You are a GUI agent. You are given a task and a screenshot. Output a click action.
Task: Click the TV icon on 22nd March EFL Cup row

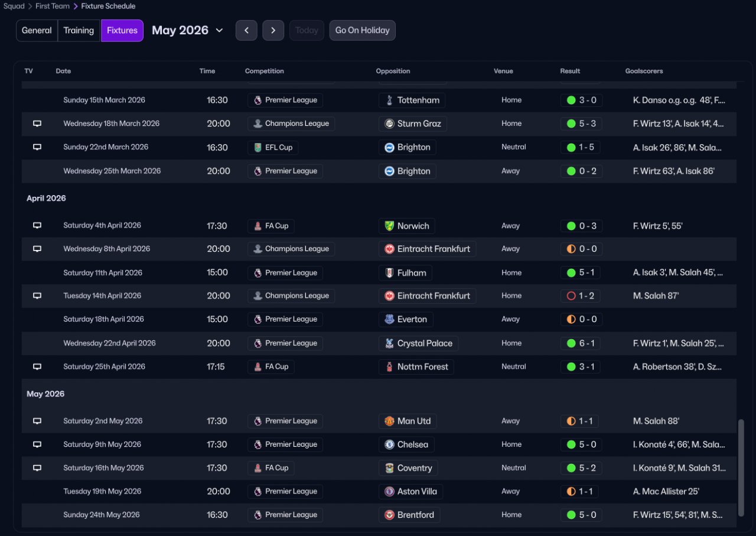37,147
